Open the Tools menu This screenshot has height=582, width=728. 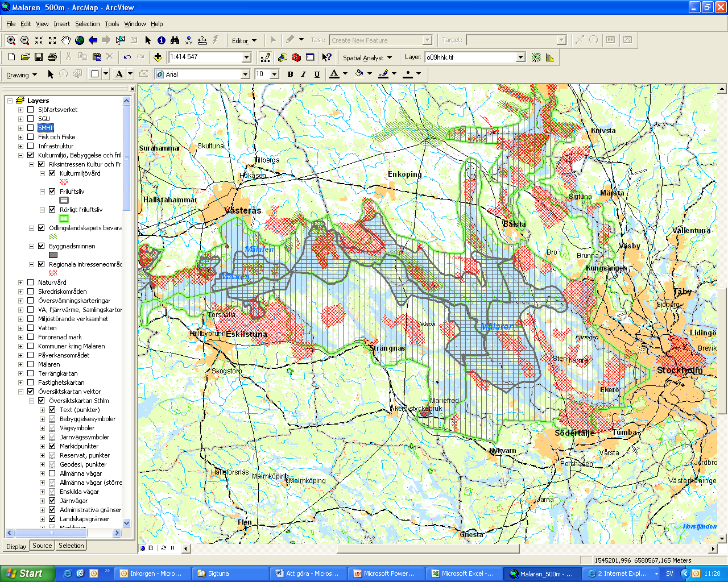pos(112,24)
